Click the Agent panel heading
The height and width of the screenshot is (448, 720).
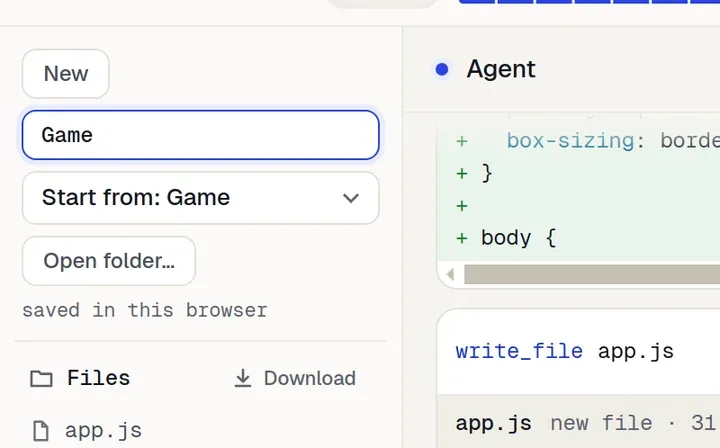501,69
